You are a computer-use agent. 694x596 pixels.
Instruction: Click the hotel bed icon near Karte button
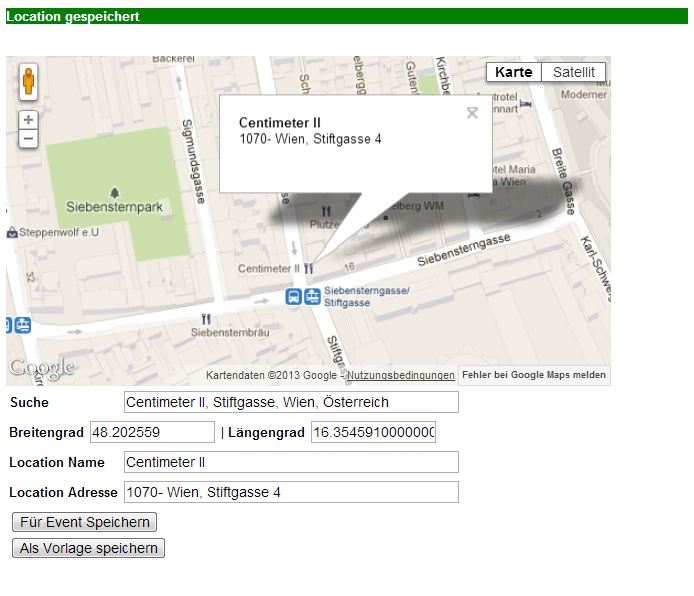525,104
